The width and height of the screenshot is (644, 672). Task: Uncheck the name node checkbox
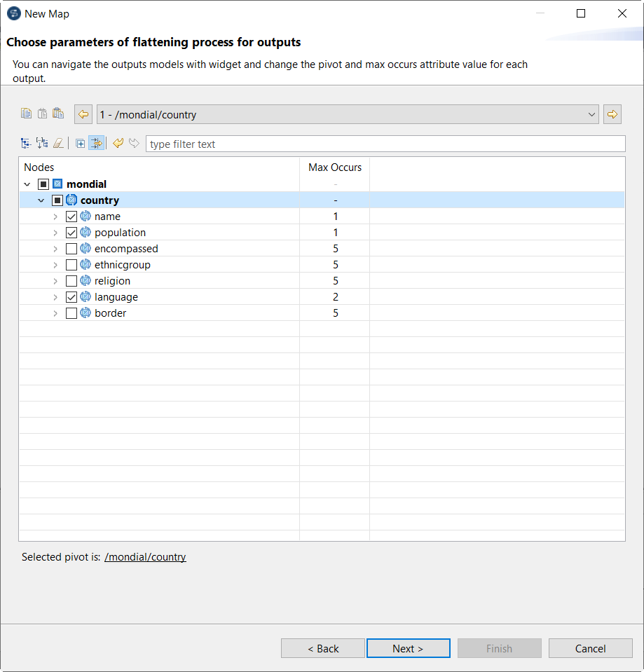coord(71,217)
